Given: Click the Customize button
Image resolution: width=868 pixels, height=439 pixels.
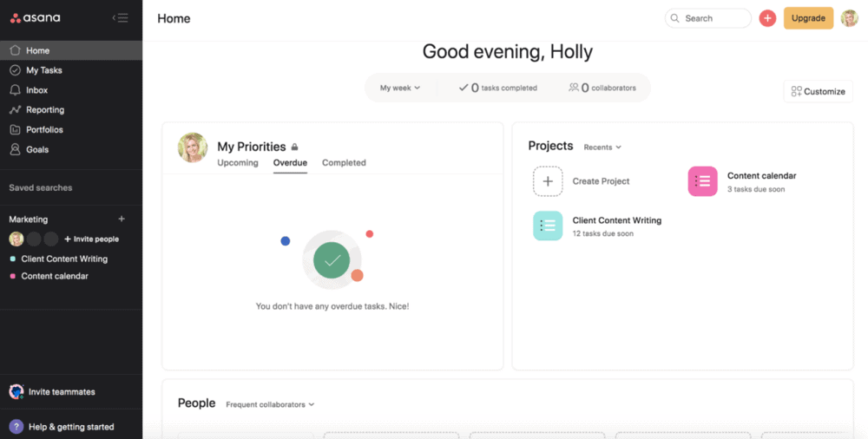Looking at the screenshot, I should (x=819, y=91).
